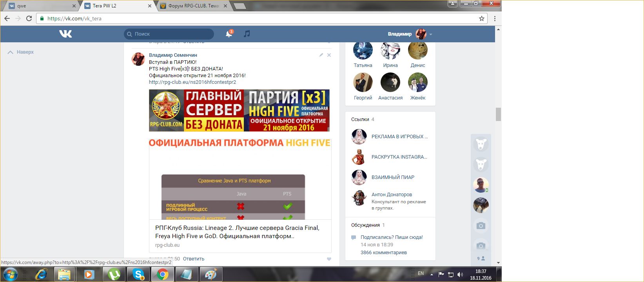Open Антон Донаторов contact link
The height and width of the screenshot is (282, 644).
(x=392, y=195)
